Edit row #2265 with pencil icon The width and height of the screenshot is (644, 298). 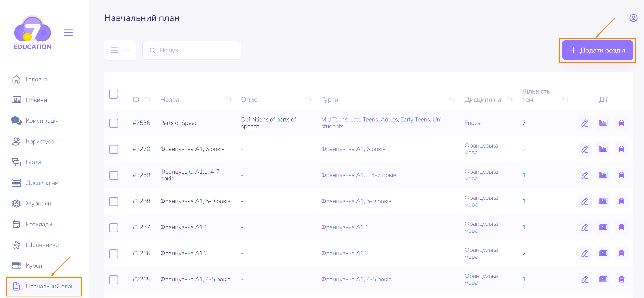pos(585,279)
